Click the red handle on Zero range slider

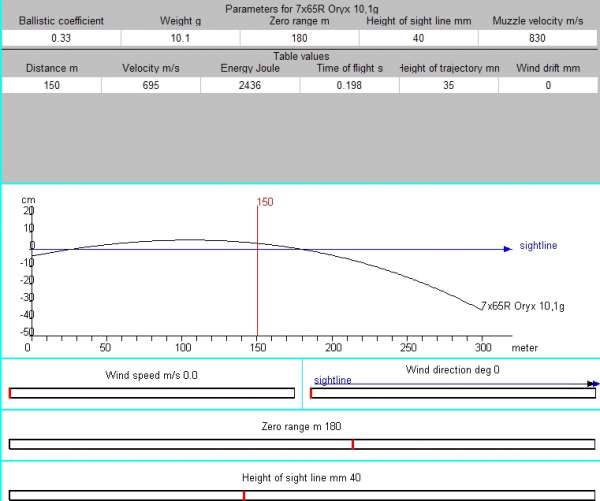click(352, 444)
